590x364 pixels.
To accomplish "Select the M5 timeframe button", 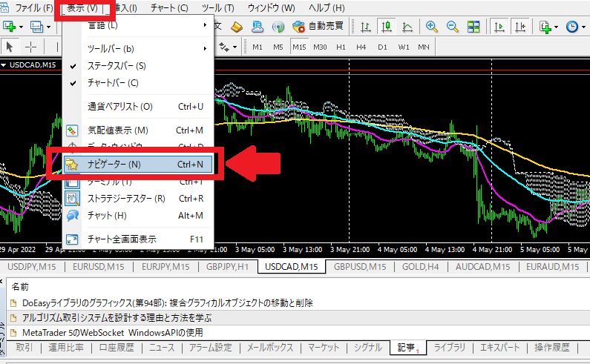I will (278, 47).
